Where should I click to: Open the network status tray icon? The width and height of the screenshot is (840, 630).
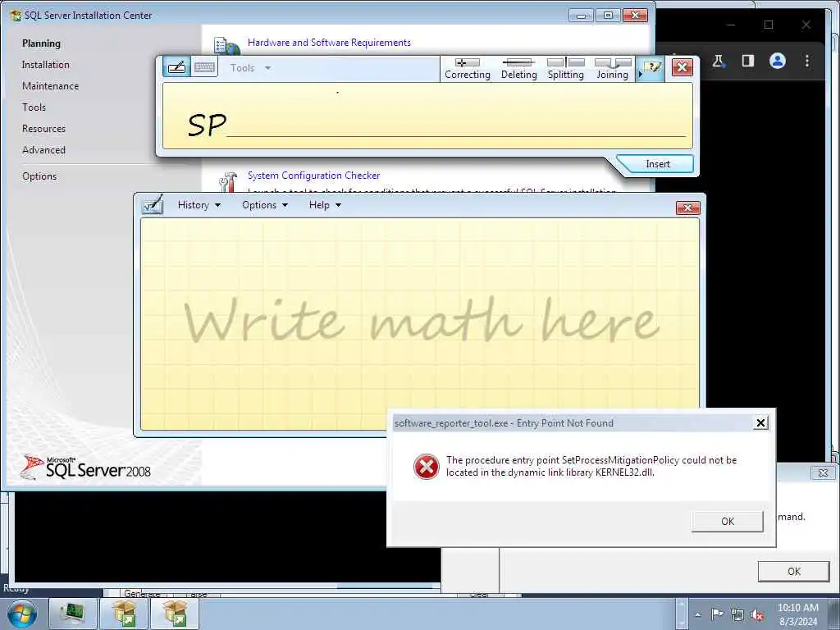[737, 615]
